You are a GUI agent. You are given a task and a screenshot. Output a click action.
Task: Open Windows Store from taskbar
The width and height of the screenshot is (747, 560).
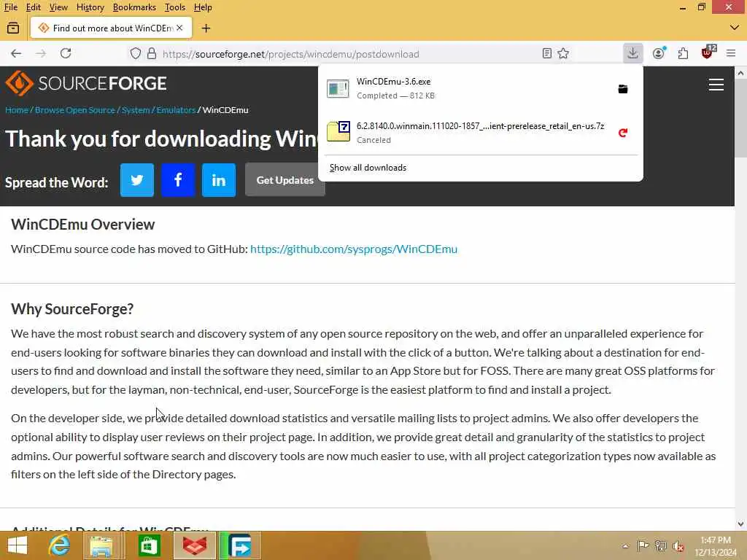click(x=149, y=545)
